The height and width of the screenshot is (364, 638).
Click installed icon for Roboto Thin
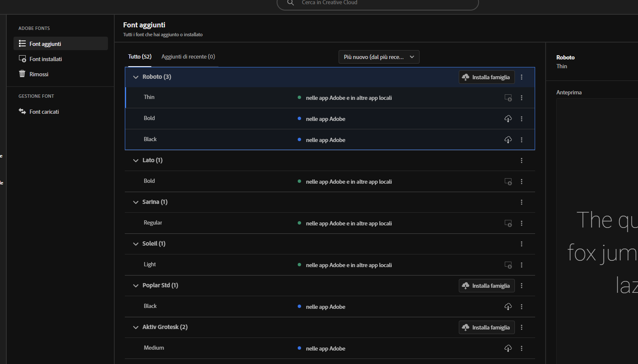coord(508,98)
